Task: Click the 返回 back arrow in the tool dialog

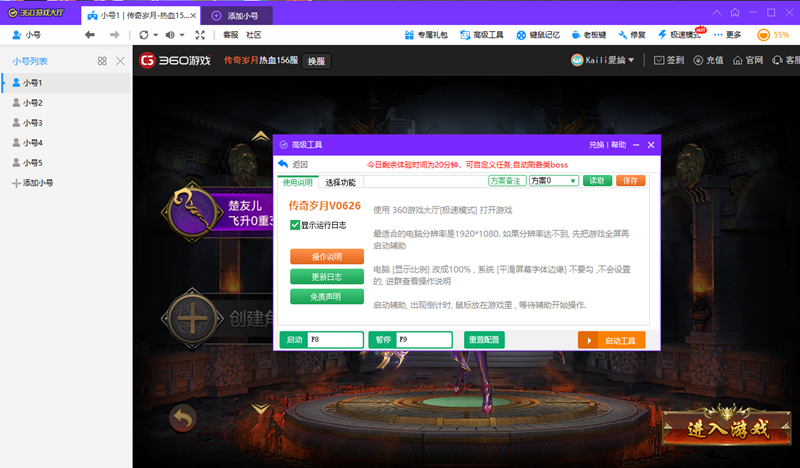Action: (x=283, y=164)
